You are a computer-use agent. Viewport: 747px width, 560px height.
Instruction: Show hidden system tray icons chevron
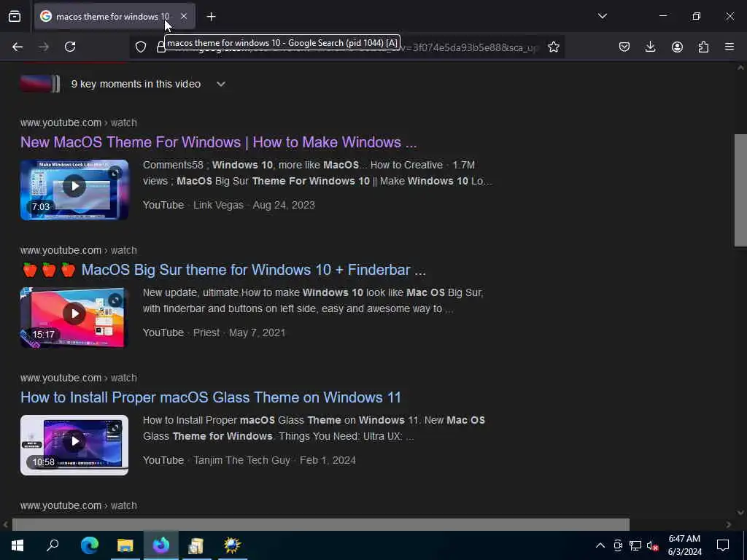coord(600,545)
